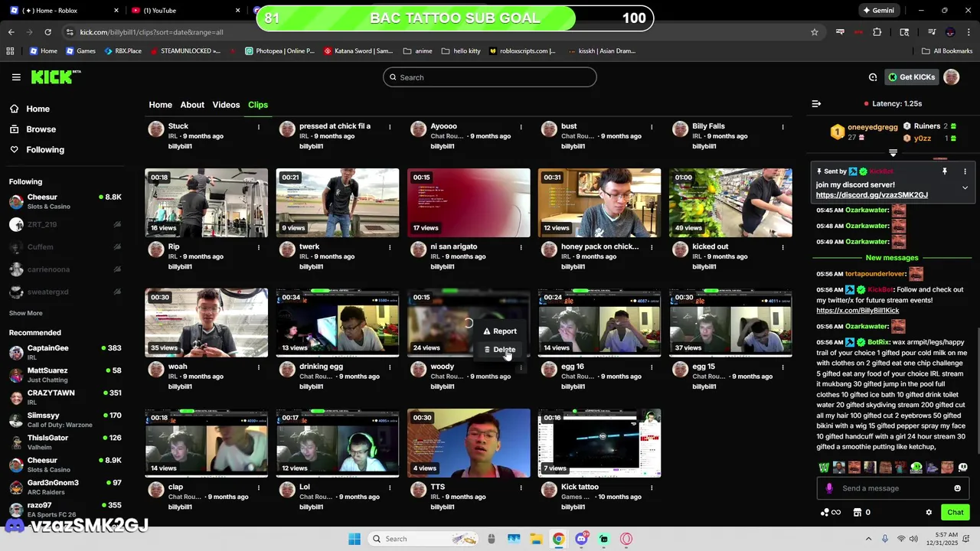The width and height of the screenshot is (980, 551).
Task: Click the pin icon on pinned message
Action: pos(945,171)
